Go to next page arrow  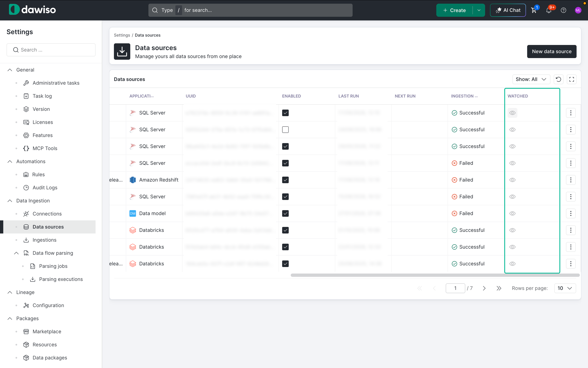[x=484, y=288]
